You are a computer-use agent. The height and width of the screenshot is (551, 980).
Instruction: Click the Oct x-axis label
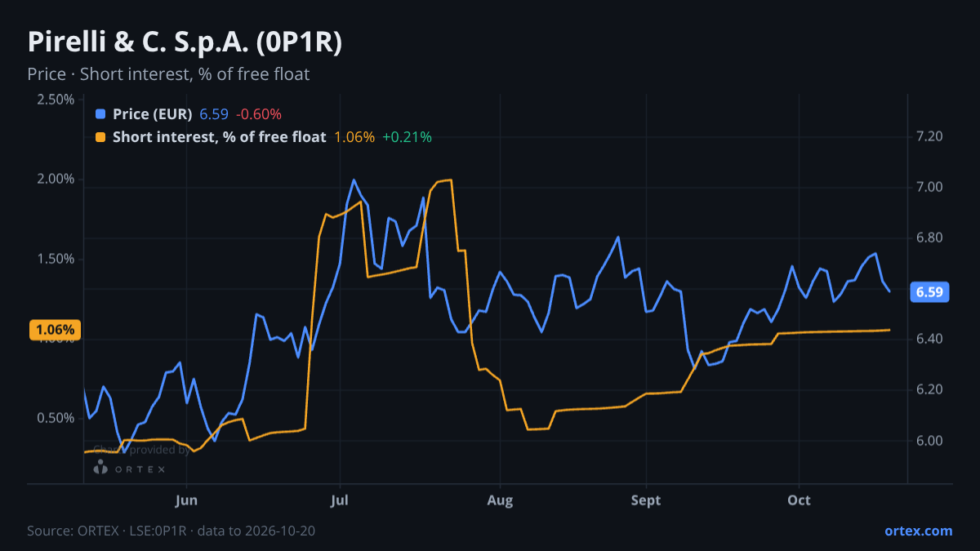[x=800, y=500]
